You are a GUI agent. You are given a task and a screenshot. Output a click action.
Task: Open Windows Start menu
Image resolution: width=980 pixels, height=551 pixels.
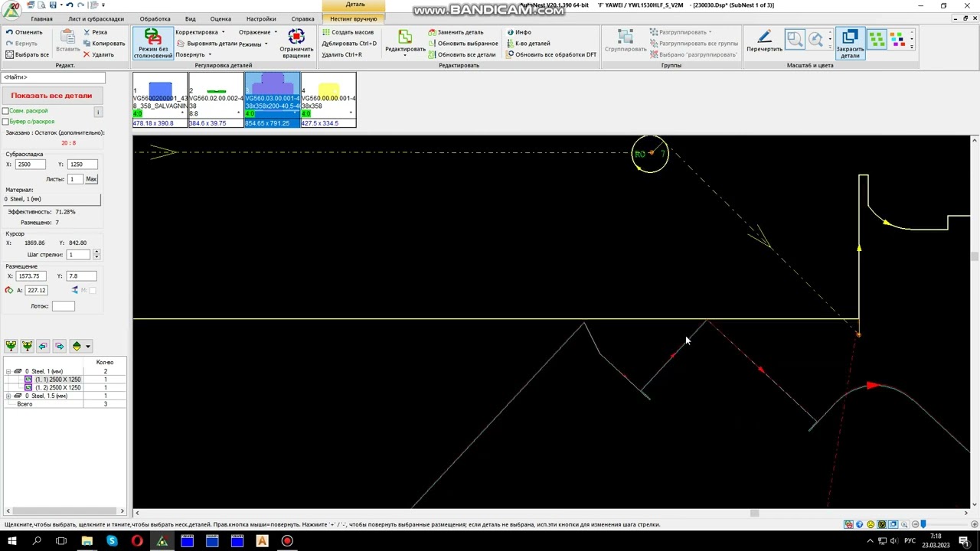[x=11, y=541]
